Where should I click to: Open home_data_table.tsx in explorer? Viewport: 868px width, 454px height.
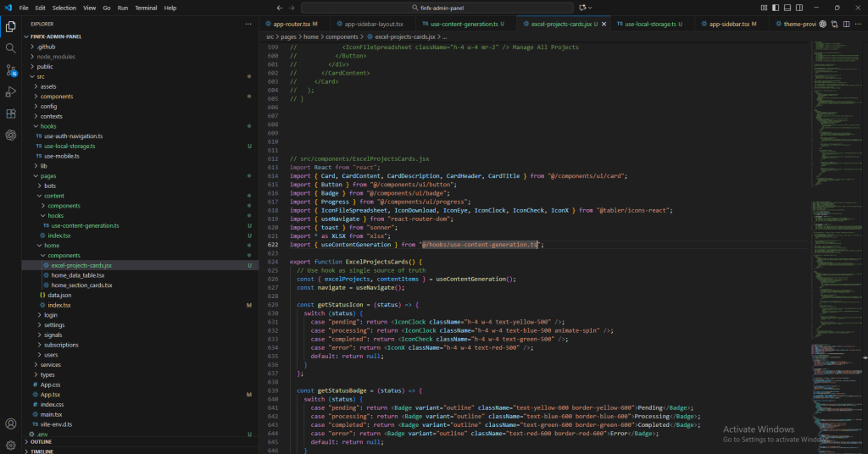pyautogui.click(x=77, y=275)
